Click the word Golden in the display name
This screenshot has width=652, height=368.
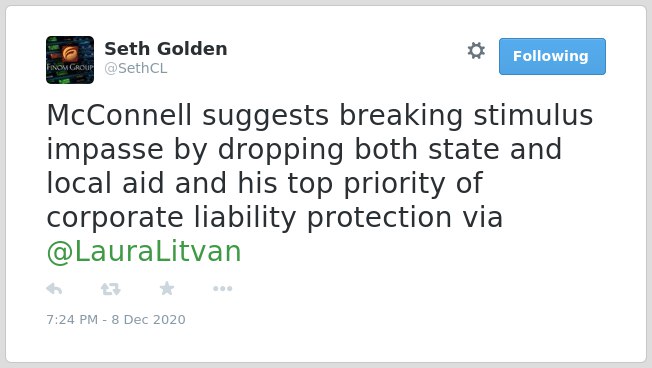[x=193, y=49]
